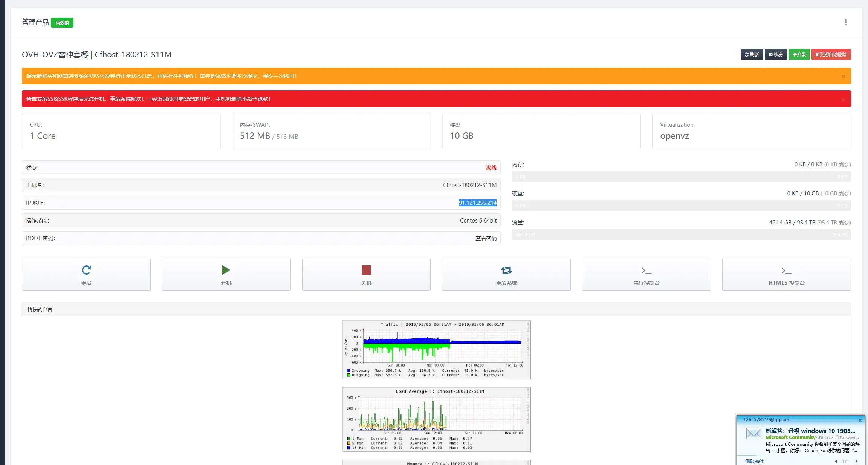Click the mail envelope icon in notification
The width and height of the screenshot is (868, 465).
(x=754, y=433)
